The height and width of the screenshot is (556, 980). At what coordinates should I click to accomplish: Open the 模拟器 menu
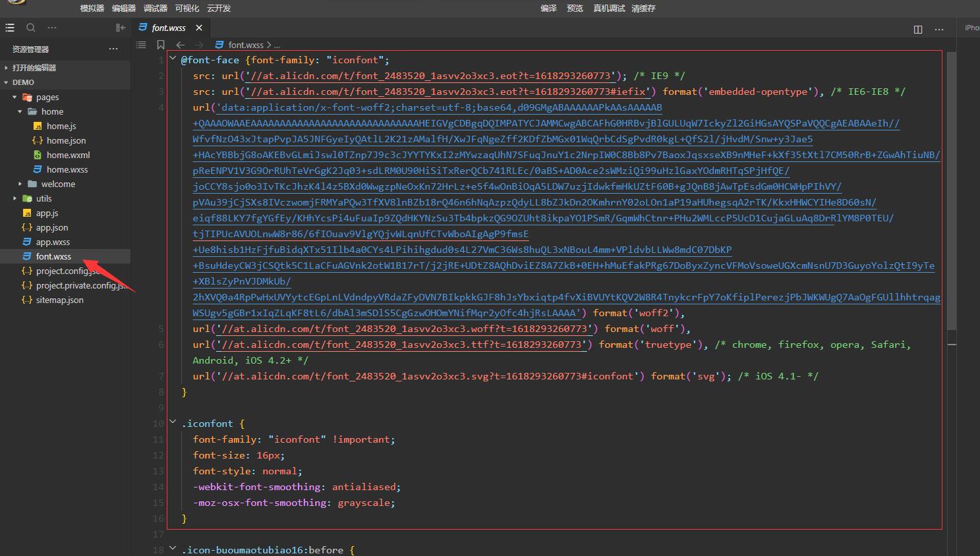(x=92, y=9)
